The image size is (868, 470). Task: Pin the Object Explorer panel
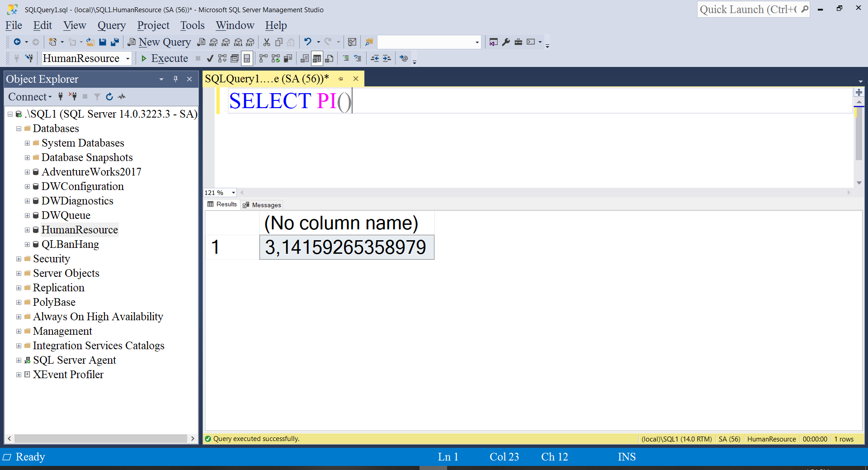coord(175,79)
